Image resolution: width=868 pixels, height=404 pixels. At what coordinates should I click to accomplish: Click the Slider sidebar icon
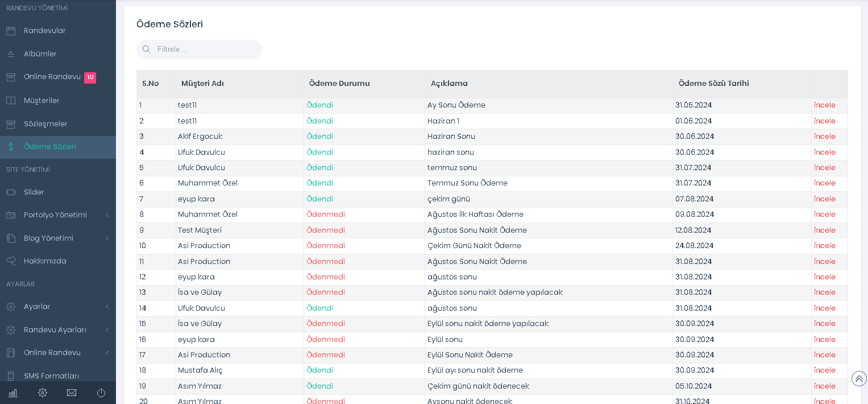[11, 192]
